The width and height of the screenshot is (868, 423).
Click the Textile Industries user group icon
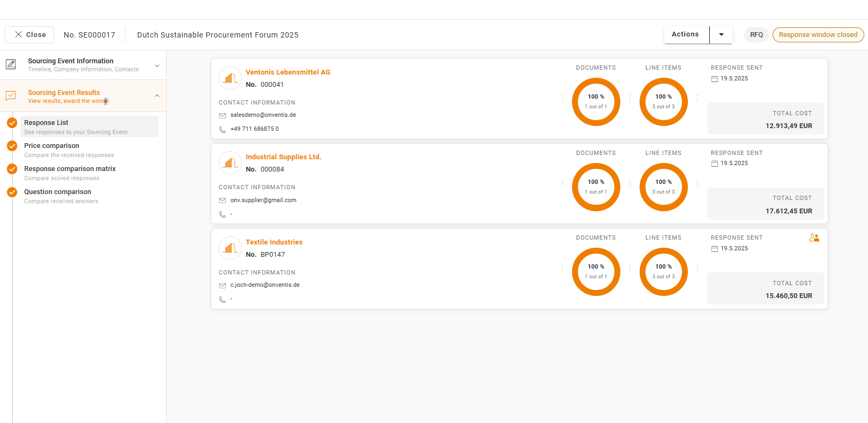[814, 238]
